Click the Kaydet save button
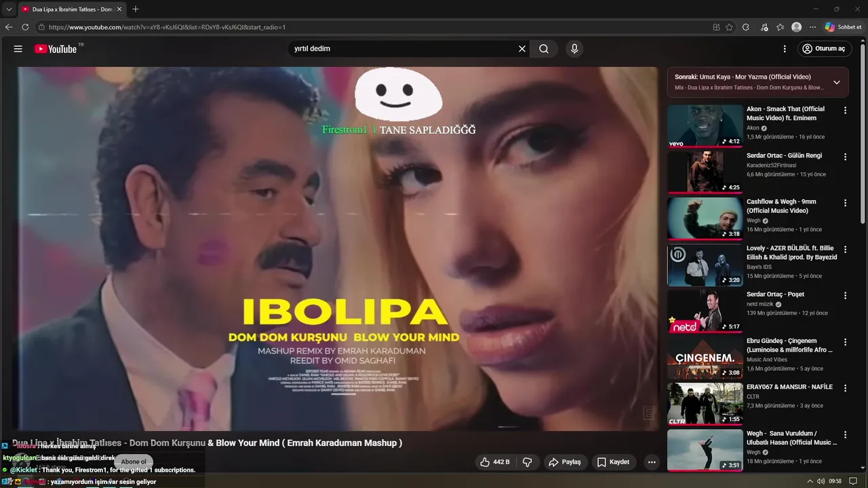Screen dimensions: 868x488 614,462
